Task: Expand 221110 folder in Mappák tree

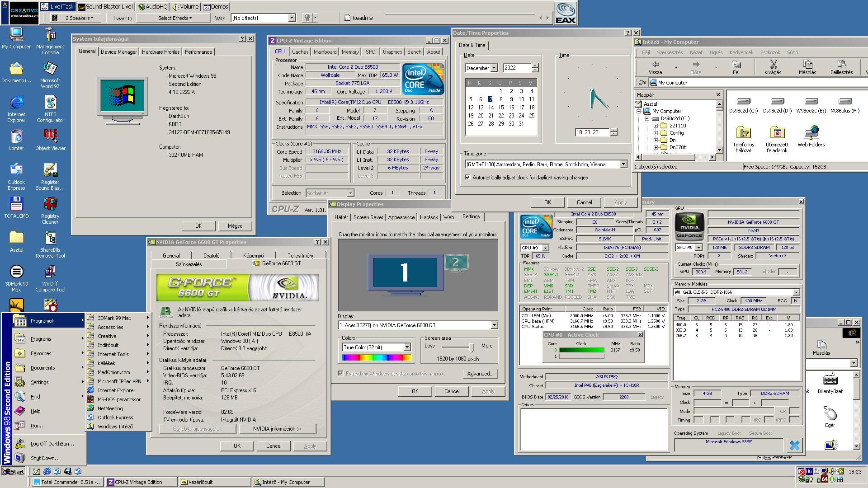Action: (x=656, y=126)
